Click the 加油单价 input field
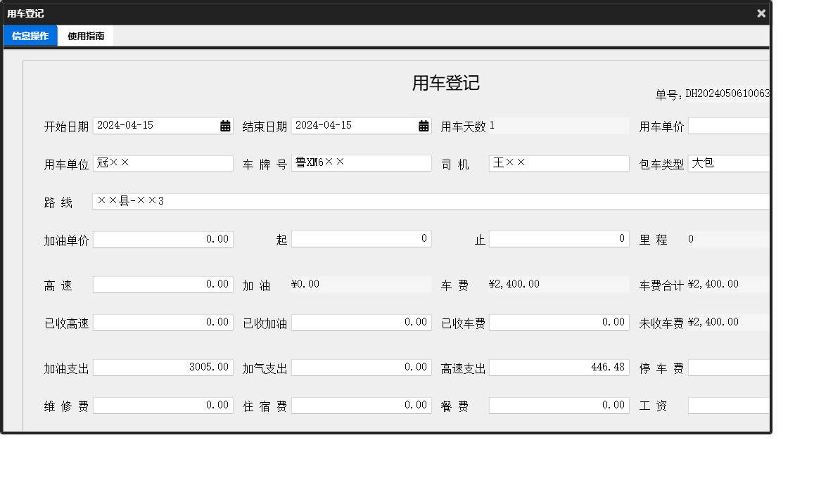Viewport: 833px width, 504px height. coord(162,239)
